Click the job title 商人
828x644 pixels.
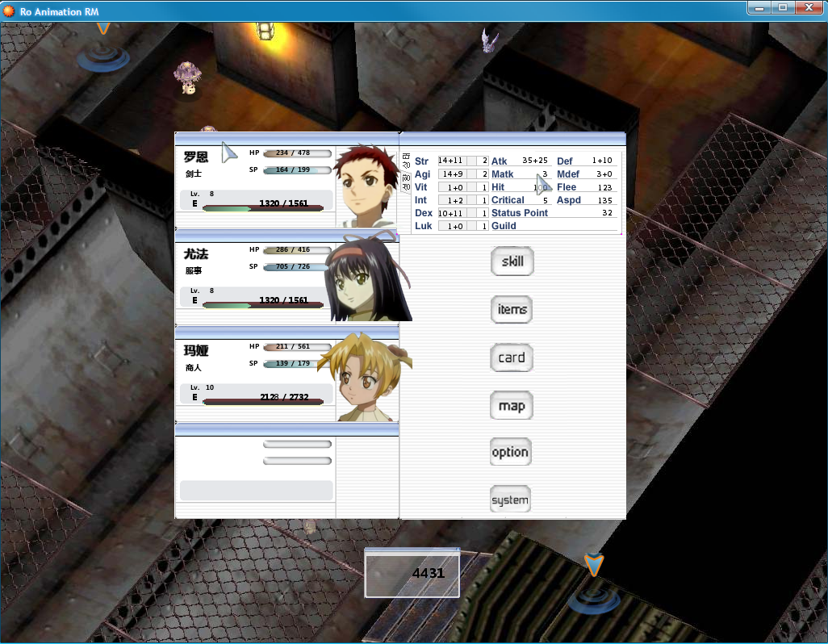(x=193, y=367)
